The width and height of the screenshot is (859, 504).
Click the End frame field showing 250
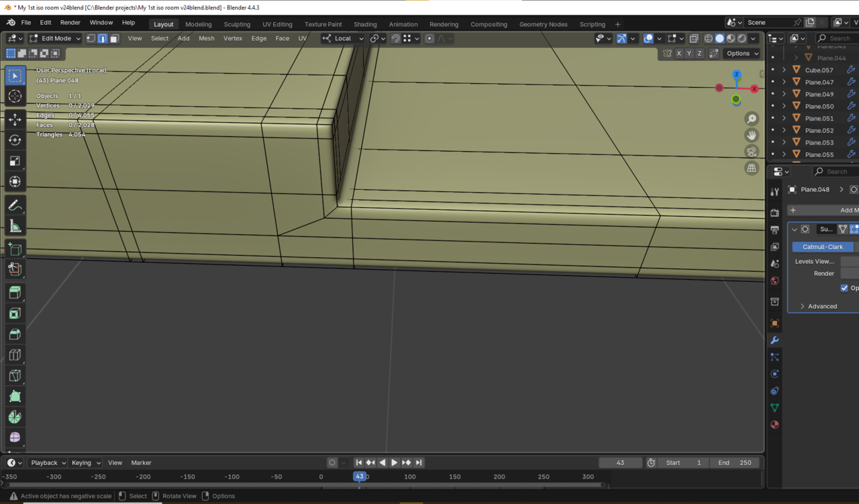point(734,462)
